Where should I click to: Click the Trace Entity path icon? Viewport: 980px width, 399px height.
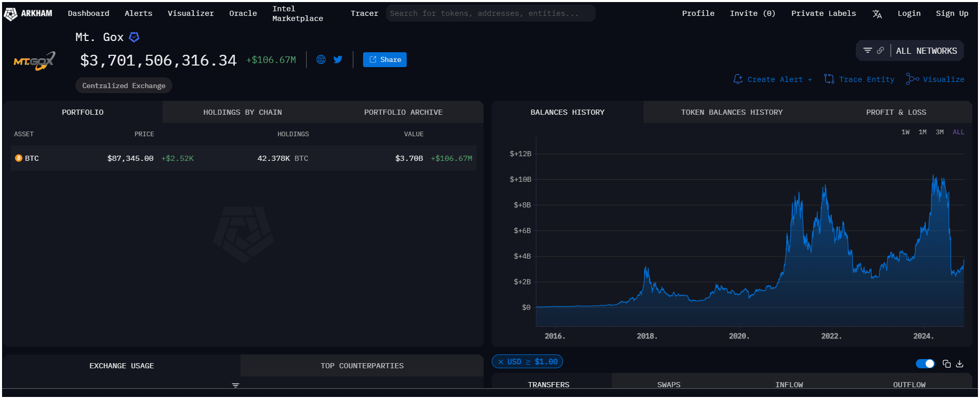[829, 79]
